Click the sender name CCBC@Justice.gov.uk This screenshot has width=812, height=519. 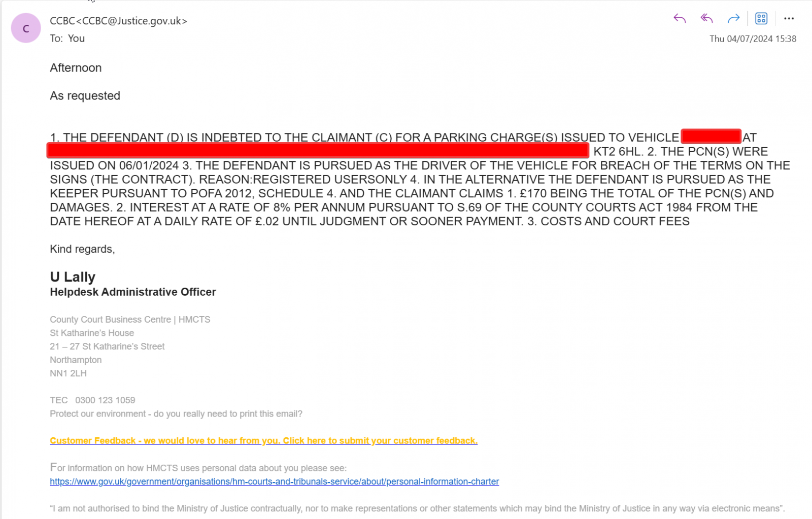click(x=118, y=21)
